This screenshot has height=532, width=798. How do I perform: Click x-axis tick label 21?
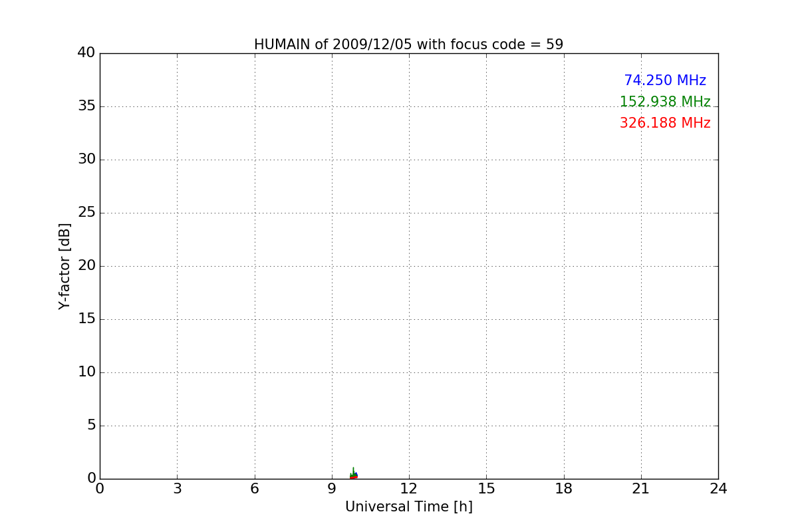tap(641, 489)
